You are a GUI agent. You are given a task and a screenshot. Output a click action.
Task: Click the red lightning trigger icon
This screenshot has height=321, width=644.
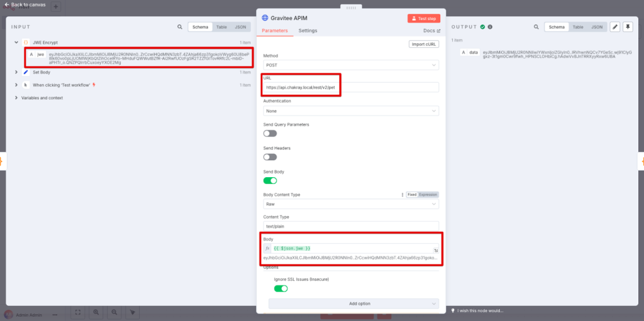pyautogui.click(x=94, y=85)
